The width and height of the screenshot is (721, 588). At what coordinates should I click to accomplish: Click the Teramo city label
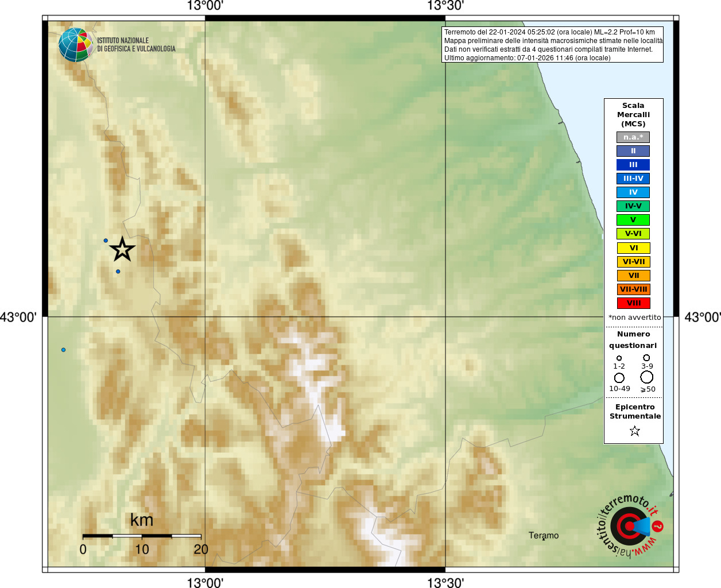(x=543, y=536)
